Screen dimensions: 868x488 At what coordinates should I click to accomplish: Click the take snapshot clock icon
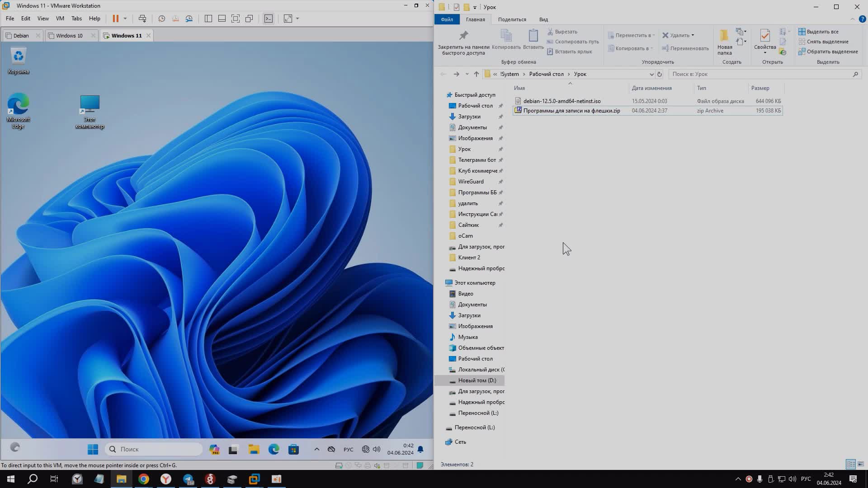[x=161, y=19]
